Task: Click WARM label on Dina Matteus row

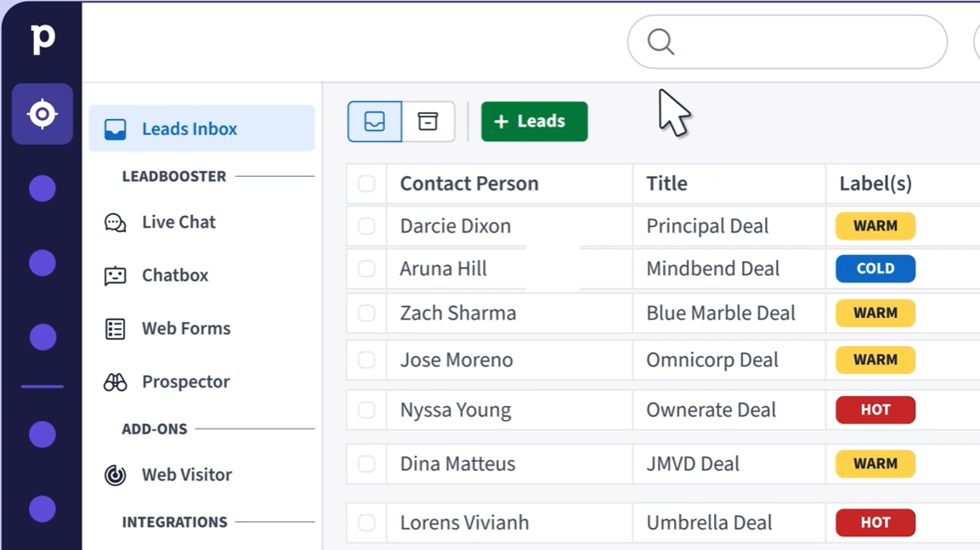Action: pos(875,464)
